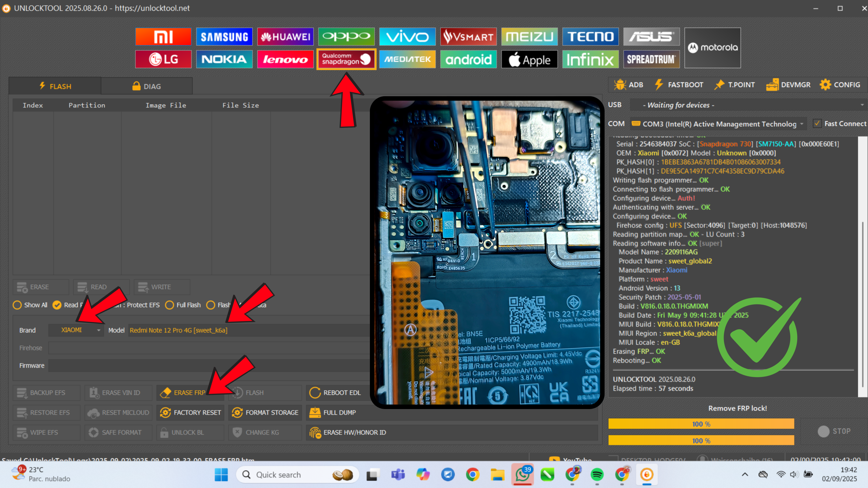Select the MediaTek platform icon
This screenshot has height=488, width=868.
(x=407, y=59)
